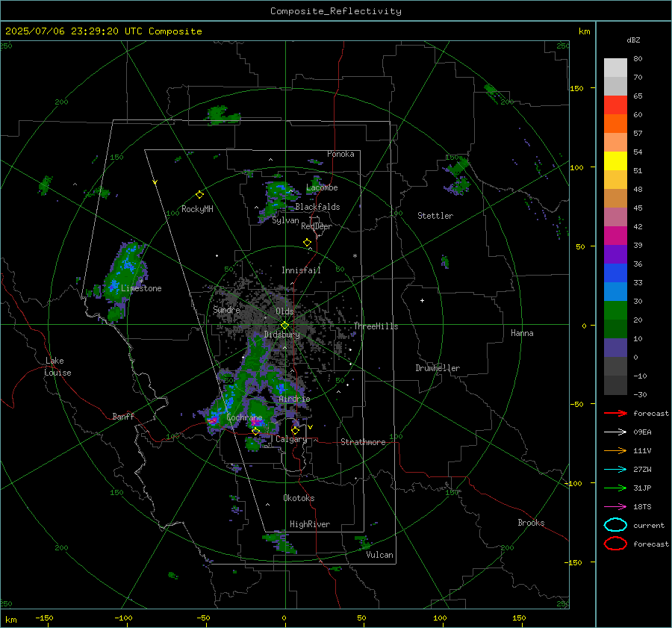
Task: Click the Stettler city label
Action: point(435,216)
